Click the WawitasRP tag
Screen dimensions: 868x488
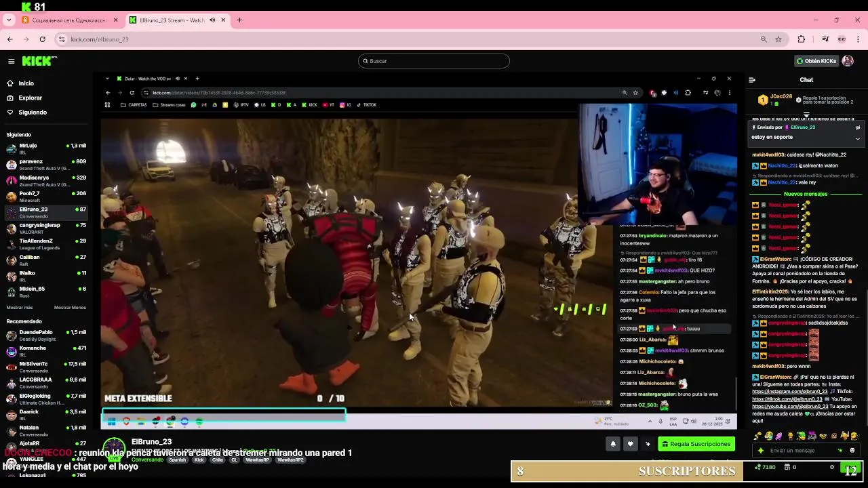click(x=258, y=460)
